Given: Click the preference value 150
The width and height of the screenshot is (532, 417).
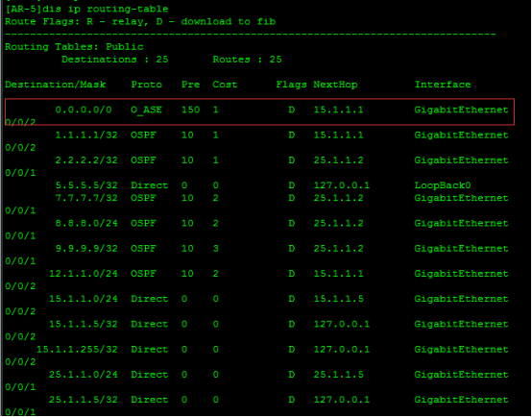Looking at the screenshot, I should 190,110.
